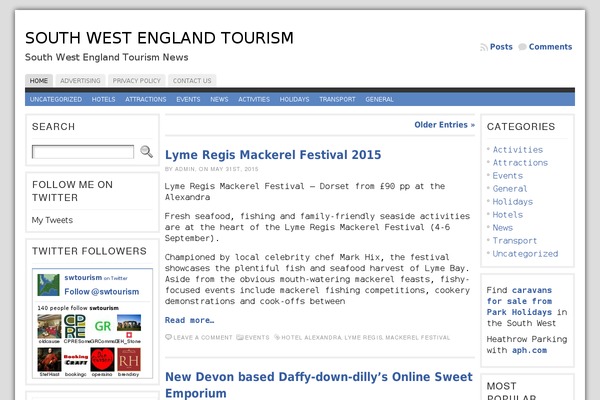The image size is (600, 400).
Task: Open Events in the blue menu bar
Action: 188,100
